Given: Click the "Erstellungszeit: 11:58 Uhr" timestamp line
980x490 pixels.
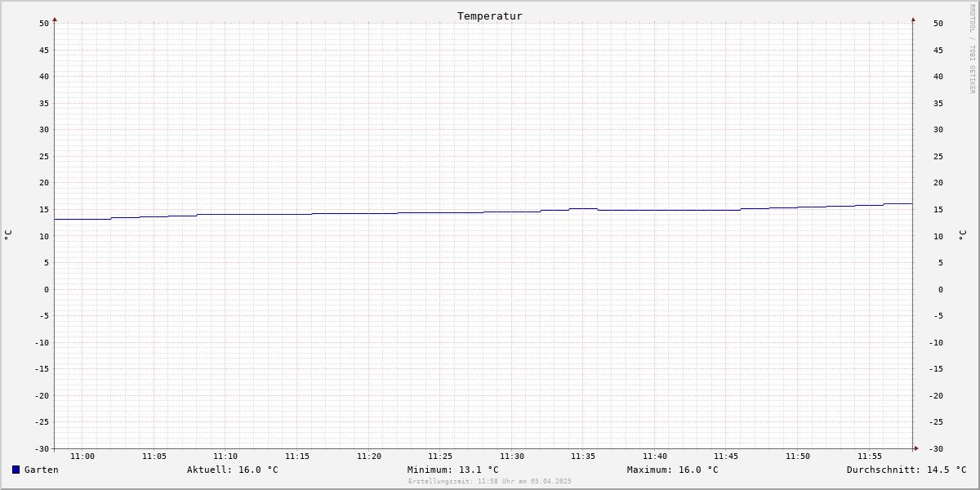Looking at the screenshot, I should point(490,481).
